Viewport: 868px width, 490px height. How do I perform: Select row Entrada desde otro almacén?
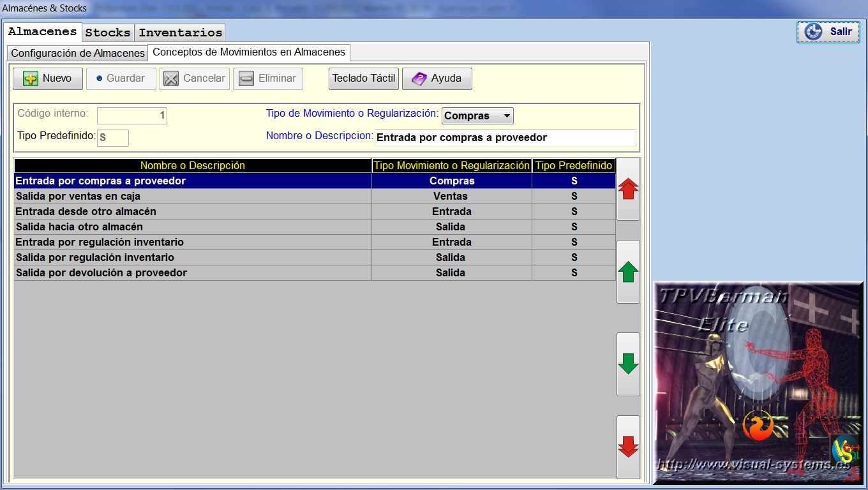coord(193,212)
